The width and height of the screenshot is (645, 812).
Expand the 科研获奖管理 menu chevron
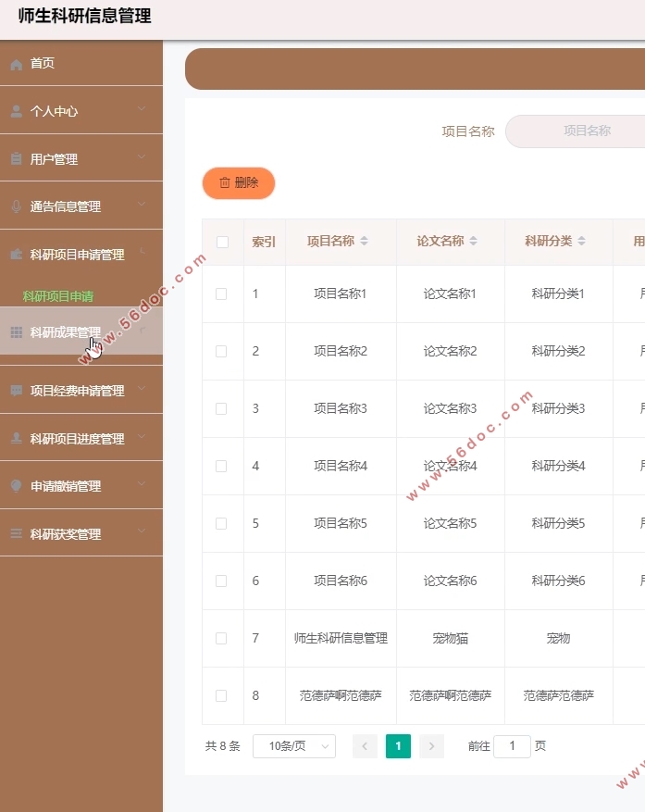[x=142, y=531]
